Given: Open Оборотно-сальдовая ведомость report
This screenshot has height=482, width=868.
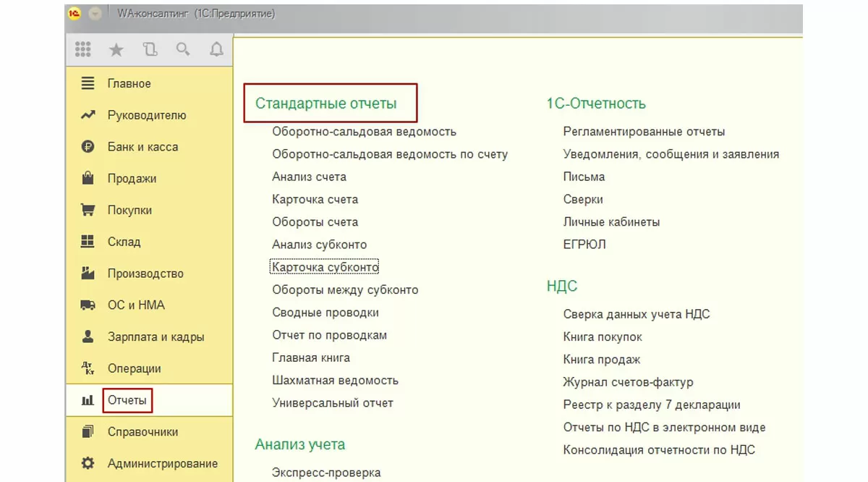Looking at the screenshot, I should [x=364, y=132].
